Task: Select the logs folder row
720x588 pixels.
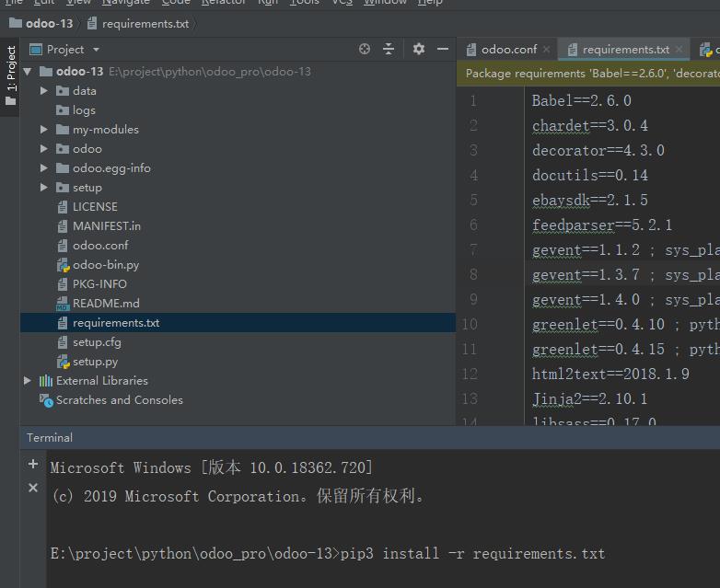Action: click(x=238, y=110)
